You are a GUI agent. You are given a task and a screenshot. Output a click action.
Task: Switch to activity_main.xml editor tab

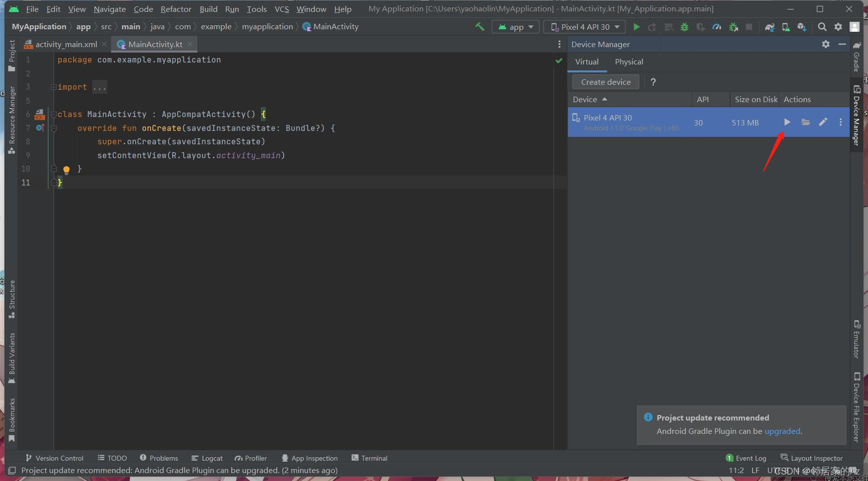[x=65, y=44]
